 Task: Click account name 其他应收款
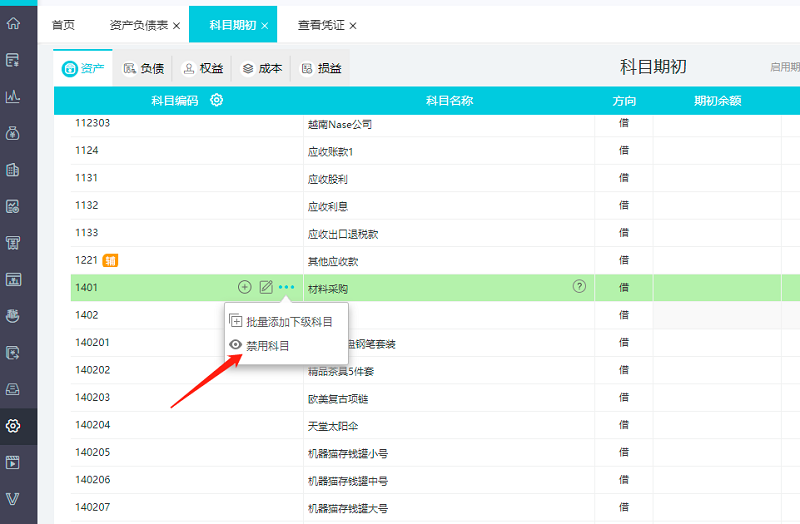(333, 262)
